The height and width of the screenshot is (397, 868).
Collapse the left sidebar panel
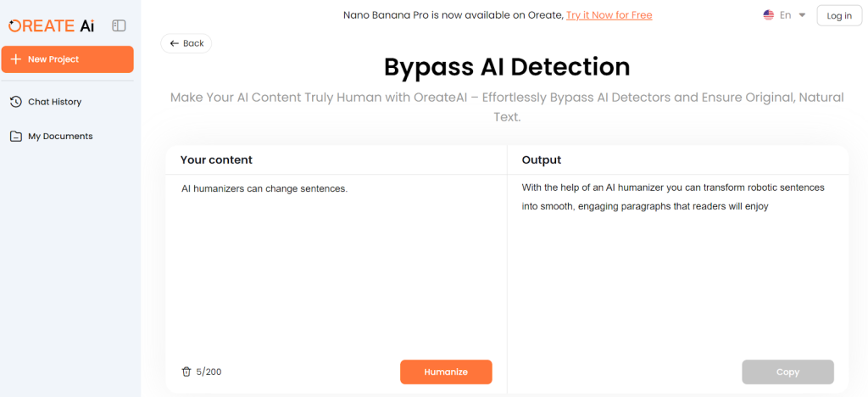pyautogui.click(x=119, y=26)
